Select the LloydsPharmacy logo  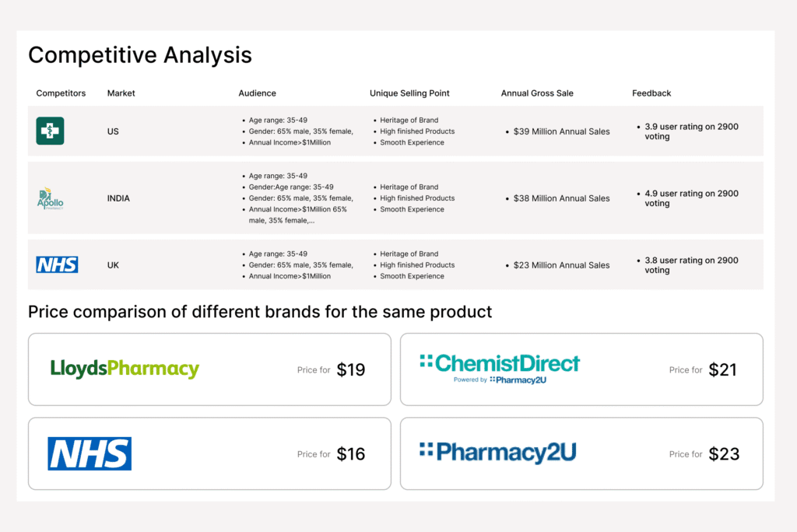[x=125, y=369]
